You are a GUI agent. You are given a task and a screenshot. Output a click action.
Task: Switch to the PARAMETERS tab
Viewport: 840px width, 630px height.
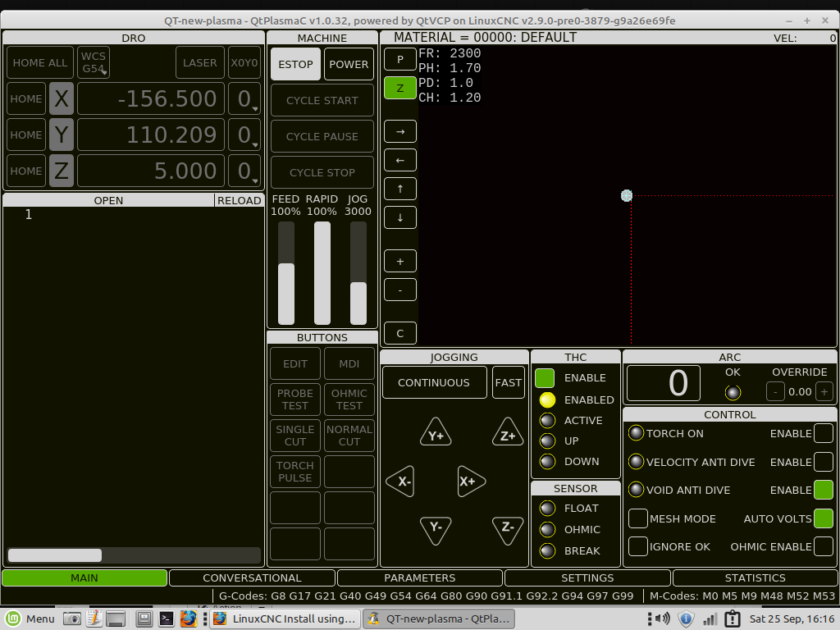click(419, 578)
